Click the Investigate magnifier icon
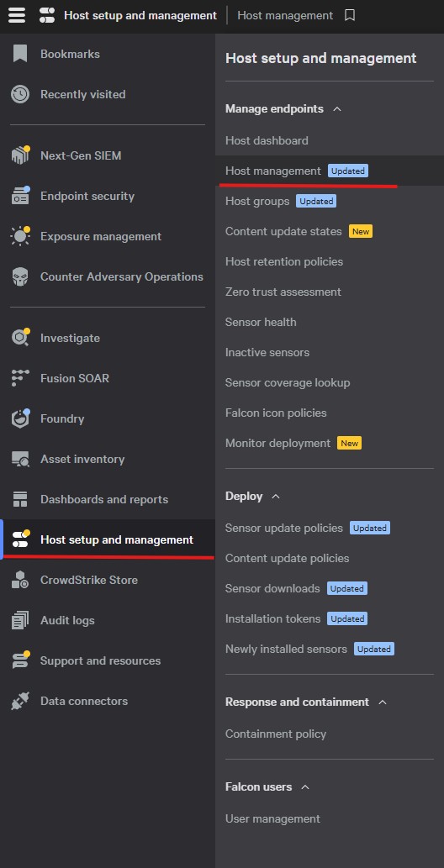 [x=20, y=338]
